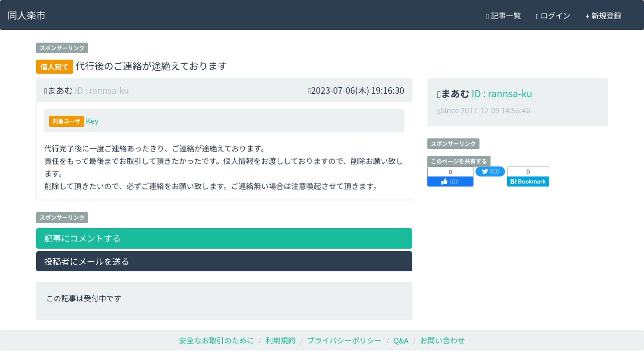Click the Facebook like thumbs-up button

click(x=450, y=182)
